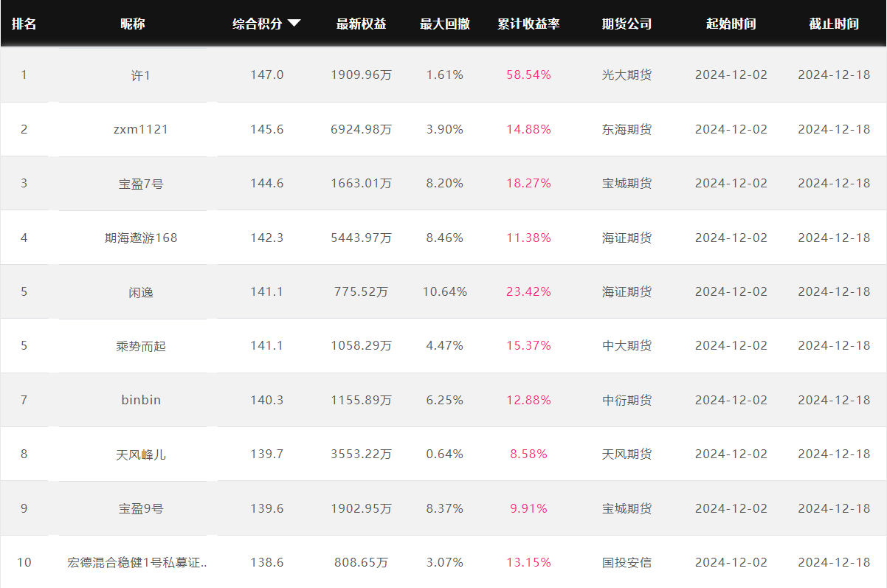Click company 中大期货
This screenshot has height=588, width=887.
tap(627, 345)
